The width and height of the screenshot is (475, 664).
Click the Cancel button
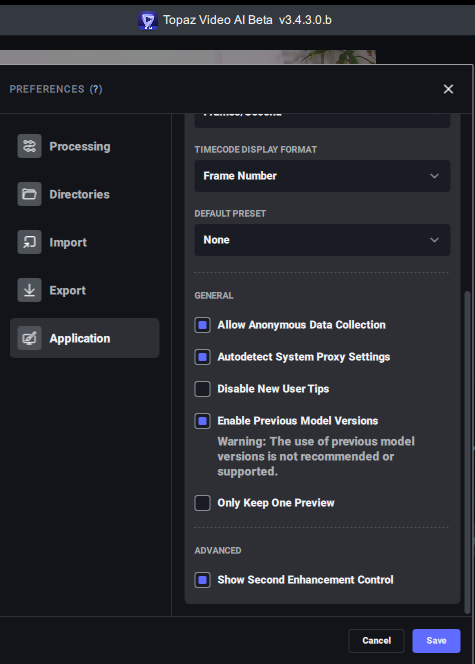coord(376,641)
